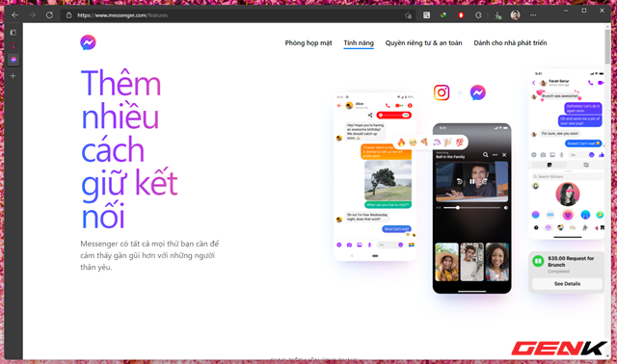Image resolution: width=617 pixels, height=364 pixels.
Task: Select the Messenger tab in the sidebar
Action: pos(13,60)
